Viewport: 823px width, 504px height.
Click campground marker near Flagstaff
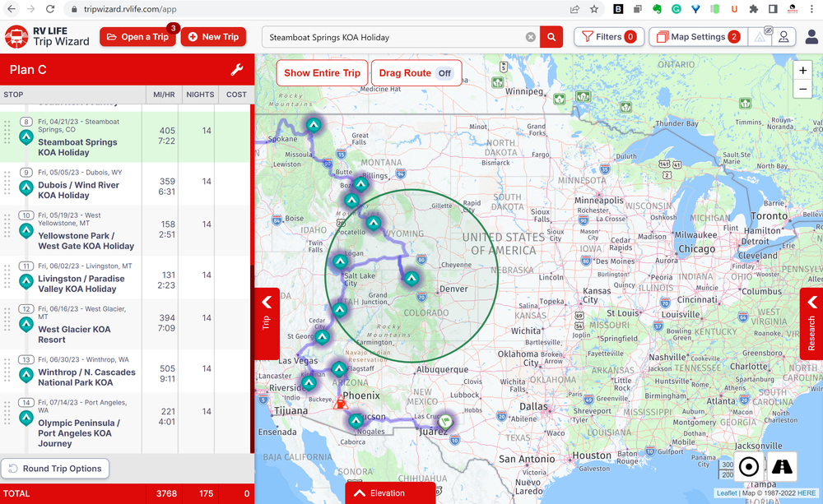339,368
